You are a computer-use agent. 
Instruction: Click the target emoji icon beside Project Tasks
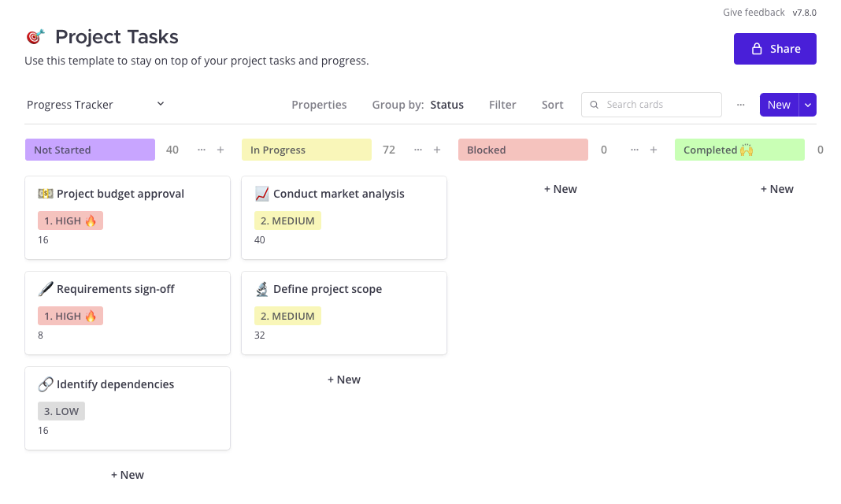click(35, 36)
